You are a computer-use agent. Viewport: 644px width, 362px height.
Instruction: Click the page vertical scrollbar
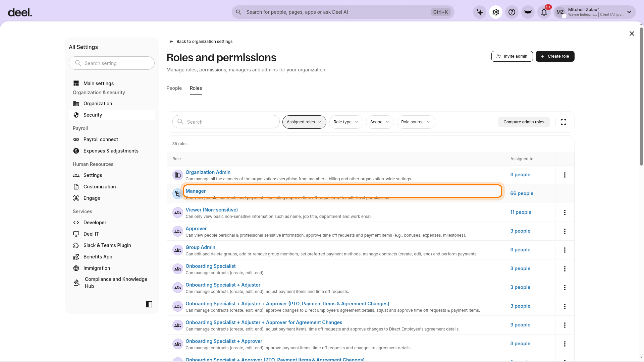point(641,97)
